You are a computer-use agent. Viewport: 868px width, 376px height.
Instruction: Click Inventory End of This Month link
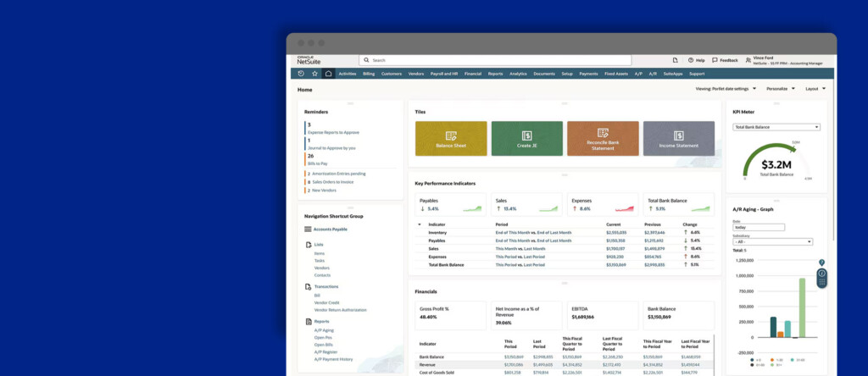pyautogui.click(x=513, y=233)
